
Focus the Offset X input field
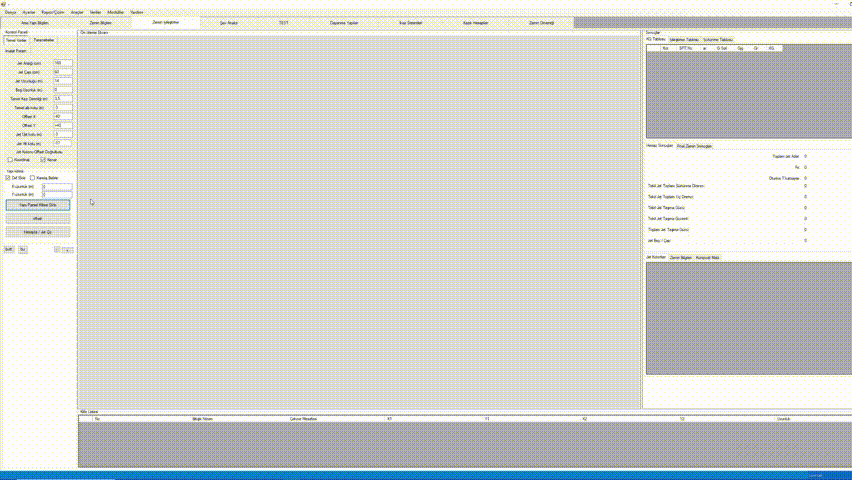point(63,116)
